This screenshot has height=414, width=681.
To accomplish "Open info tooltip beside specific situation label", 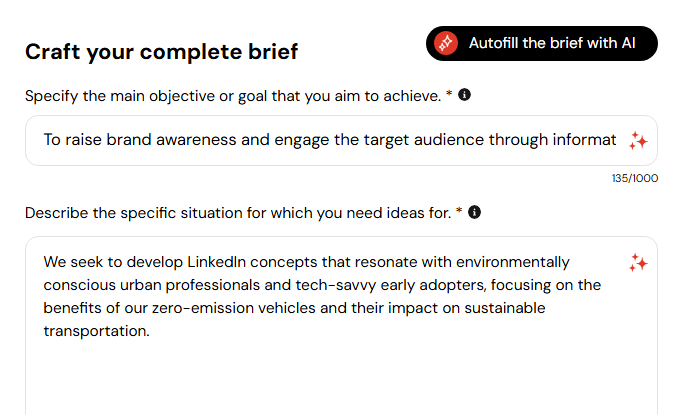I will 474,212.
